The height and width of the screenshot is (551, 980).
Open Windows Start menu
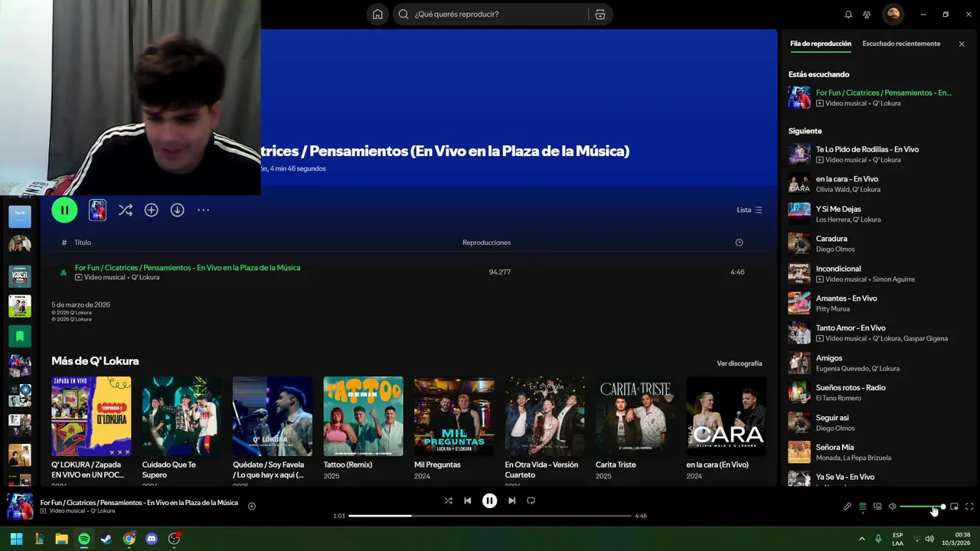(x=16, y=539)
